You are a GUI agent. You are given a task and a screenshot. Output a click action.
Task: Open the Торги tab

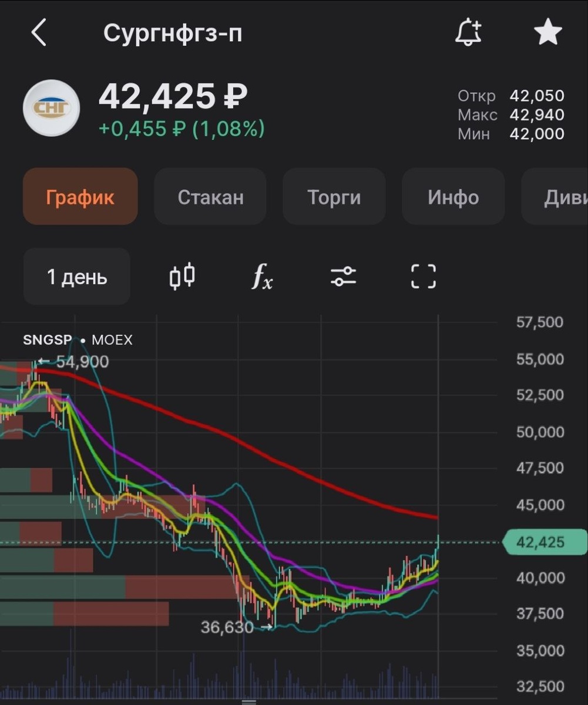[334, 197]
